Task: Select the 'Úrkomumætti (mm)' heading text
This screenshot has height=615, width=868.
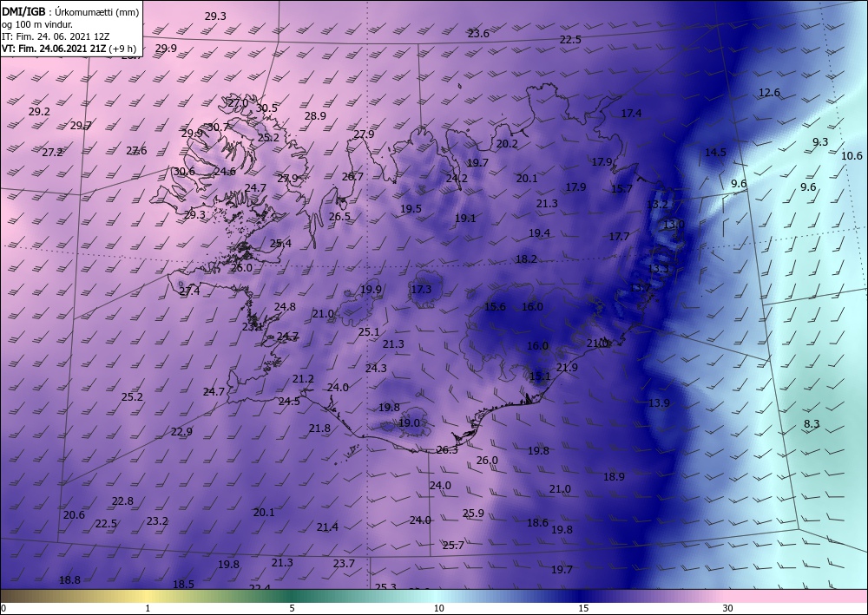Action: (95, 13)
